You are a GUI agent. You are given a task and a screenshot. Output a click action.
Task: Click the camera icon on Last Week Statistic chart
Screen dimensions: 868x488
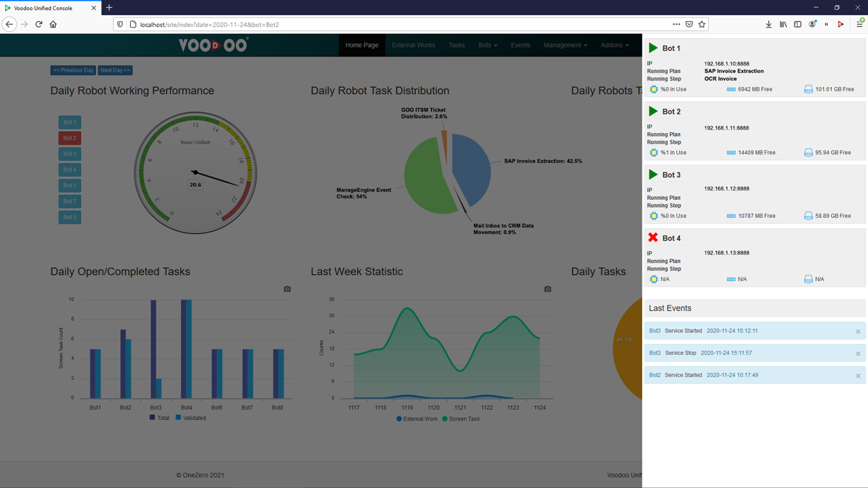coord(548,288)
